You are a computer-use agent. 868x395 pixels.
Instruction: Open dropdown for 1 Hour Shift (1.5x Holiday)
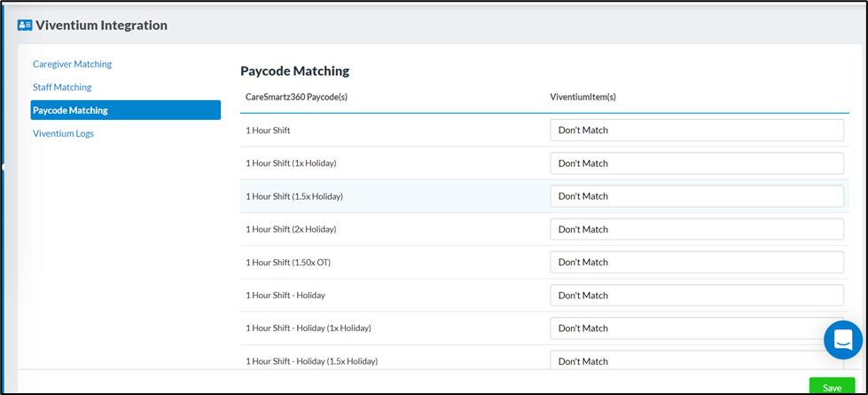coord(696,196)
